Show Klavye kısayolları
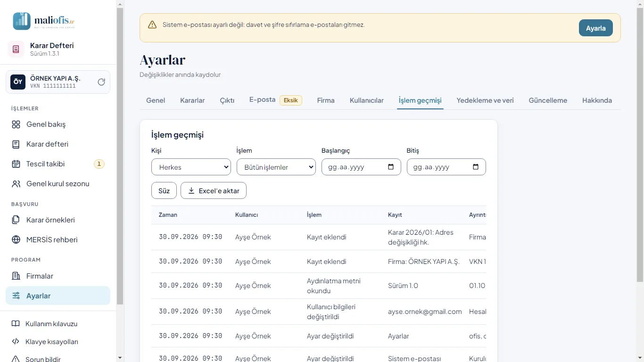644x362 pixels. click(x=58, y=342)
